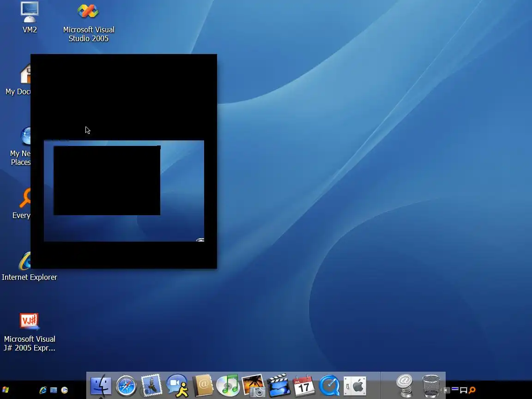The height and width of the screenshot is (399, 532).
Task: Open the Internet Explorer desktop shortcut
Action: click(29, 266)
